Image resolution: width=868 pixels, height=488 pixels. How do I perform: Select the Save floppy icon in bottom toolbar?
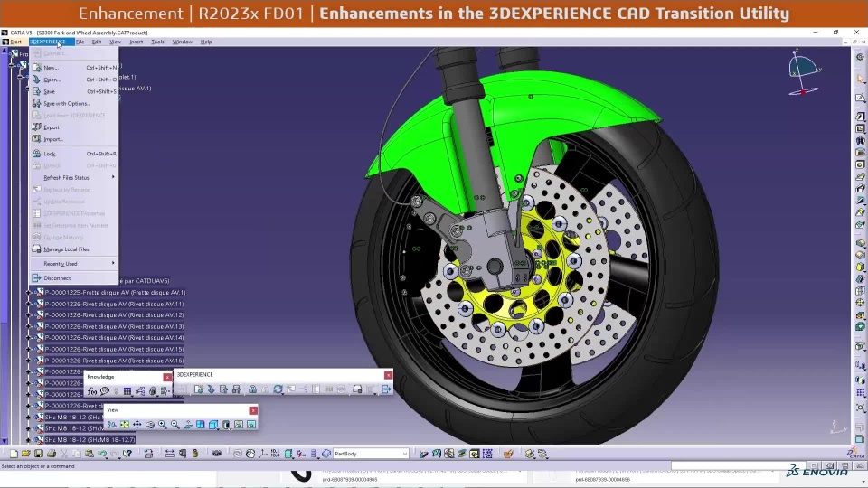click(x=38, y=454)
